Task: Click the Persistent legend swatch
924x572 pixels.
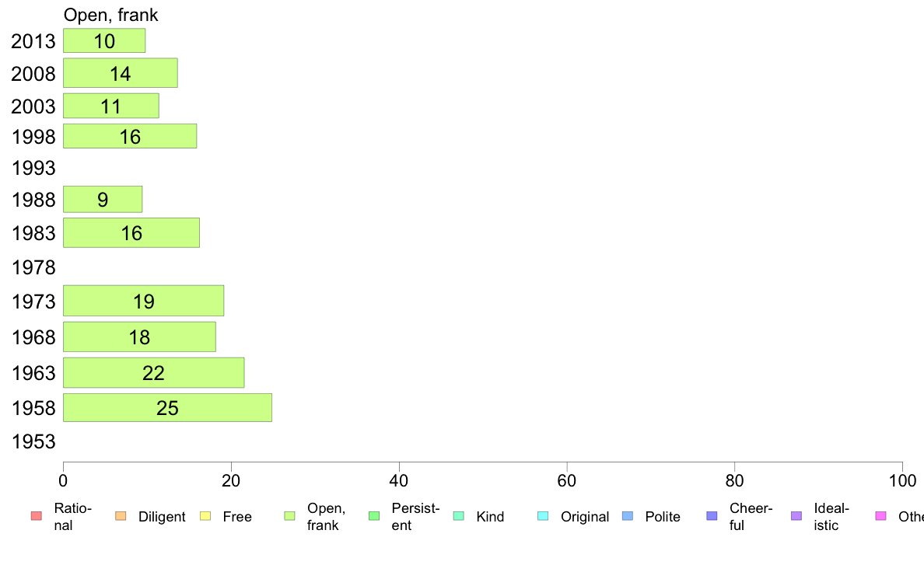Action: click(374, 516)
